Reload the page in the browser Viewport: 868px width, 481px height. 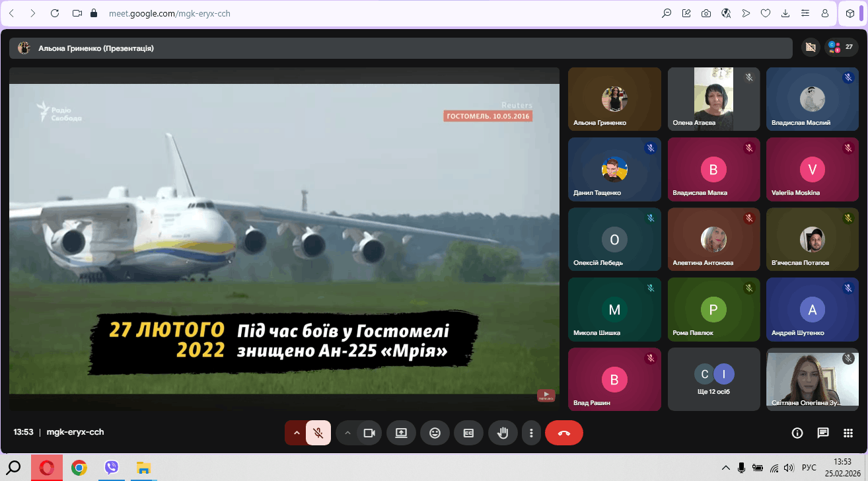pos(55,13)
